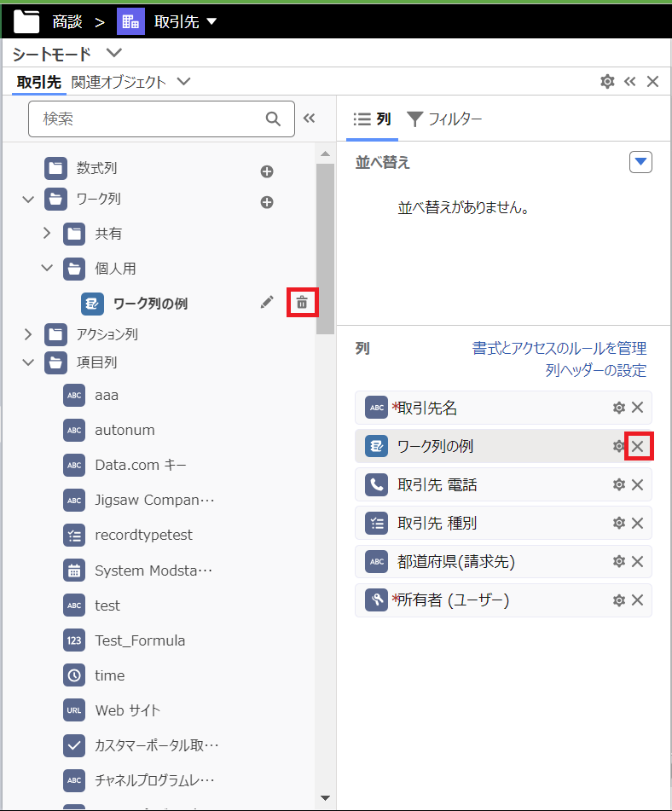Expand the 共有 folder

(47, 234)
